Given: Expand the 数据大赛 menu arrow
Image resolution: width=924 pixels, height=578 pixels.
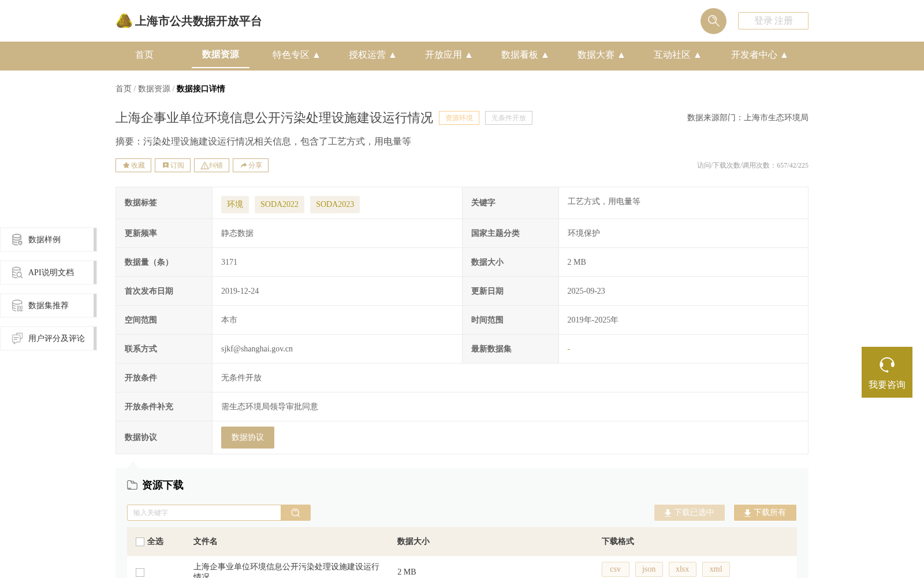Looking at the screenshot, I should [621, 55].
